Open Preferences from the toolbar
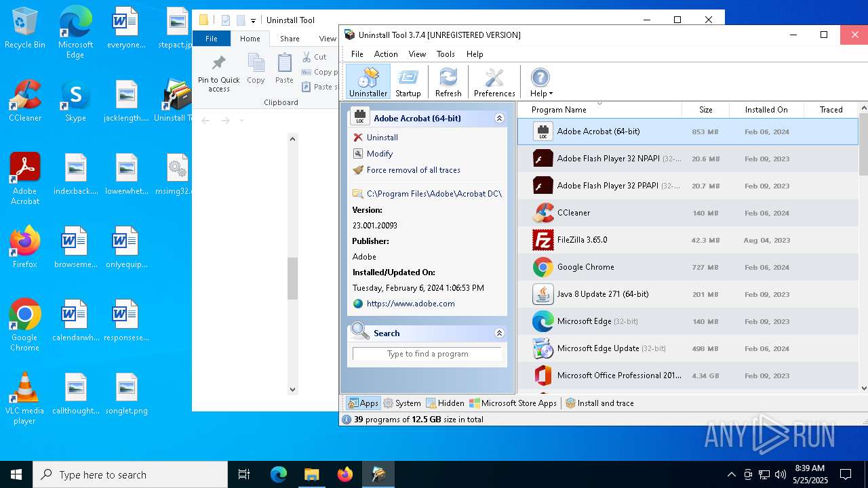 pyautogui.click(x=494, y=82)
